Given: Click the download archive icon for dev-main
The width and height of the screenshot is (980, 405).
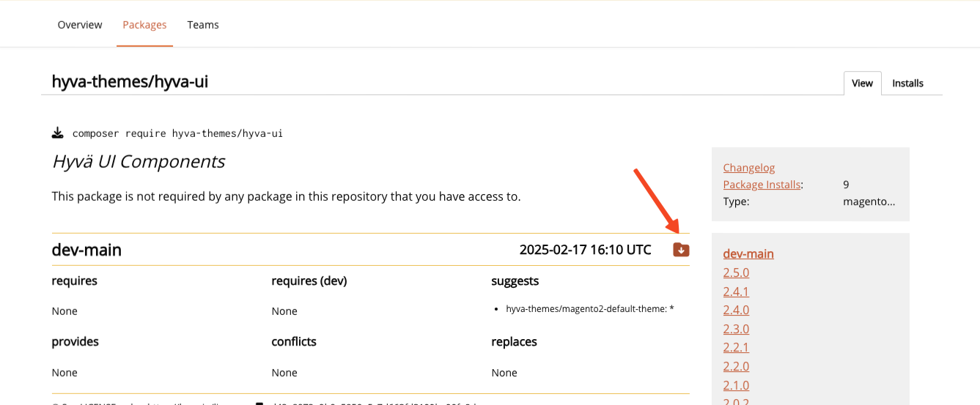Looking at the screenshot, I should coord(681,250).
